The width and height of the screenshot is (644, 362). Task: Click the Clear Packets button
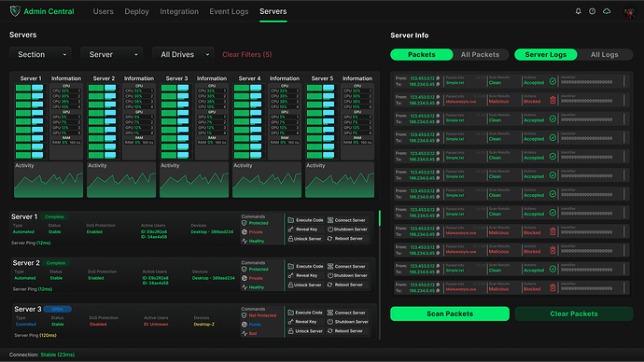(x=574, y=314)
